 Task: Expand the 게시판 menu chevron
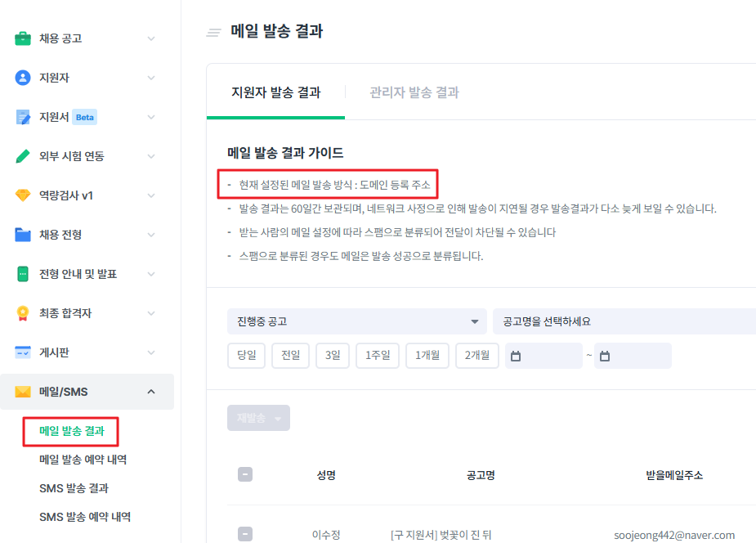[x=151, y=352]
